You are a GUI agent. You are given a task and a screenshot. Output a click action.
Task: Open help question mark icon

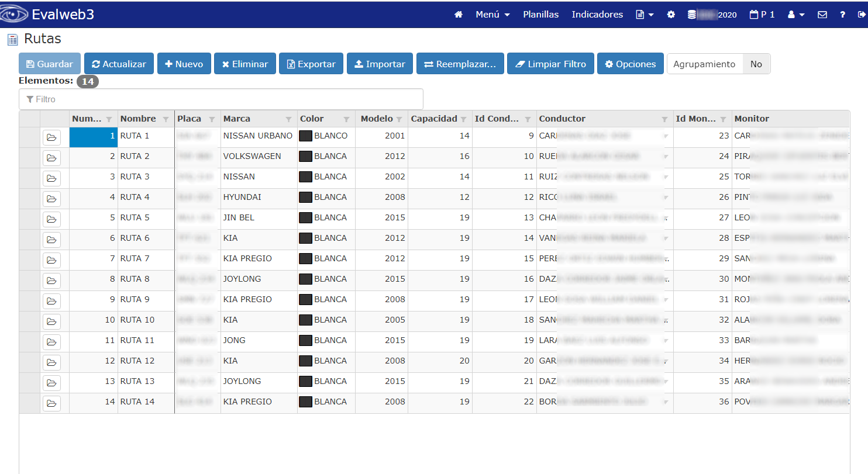pos(842,15)
